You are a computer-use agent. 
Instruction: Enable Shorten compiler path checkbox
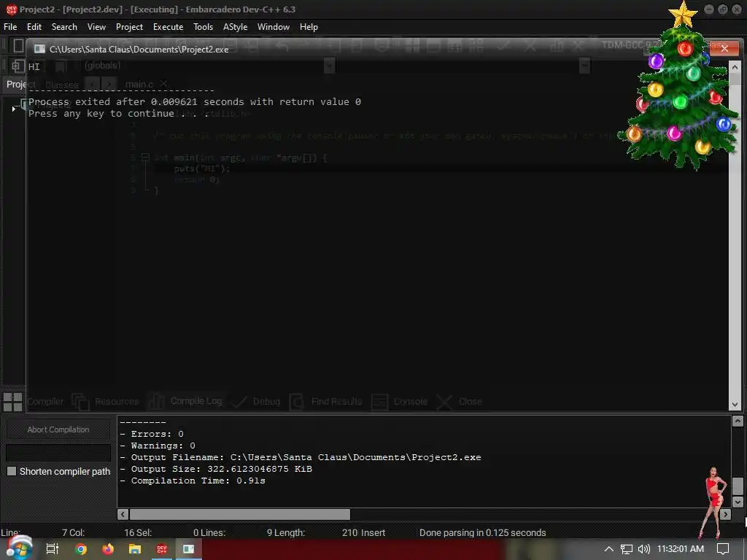coord(12,471)
